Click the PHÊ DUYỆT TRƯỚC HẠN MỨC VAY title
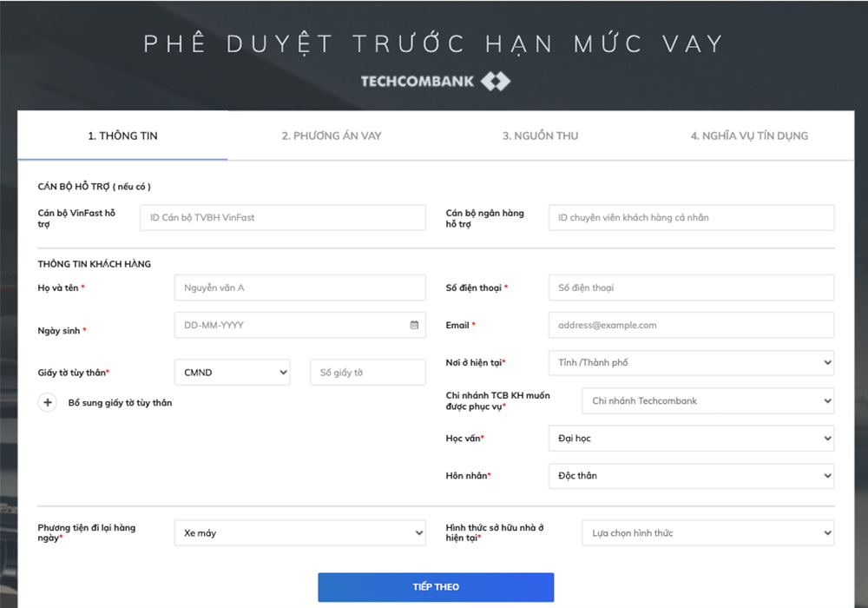868x608 pixels. click(434, 43)
